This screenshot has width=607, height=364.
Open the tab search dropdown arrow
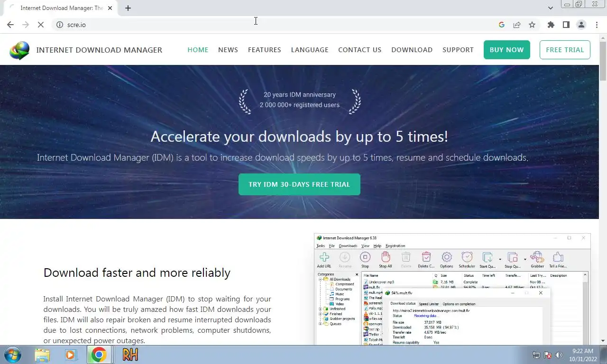pyautogui.click(x=550, y=8)
